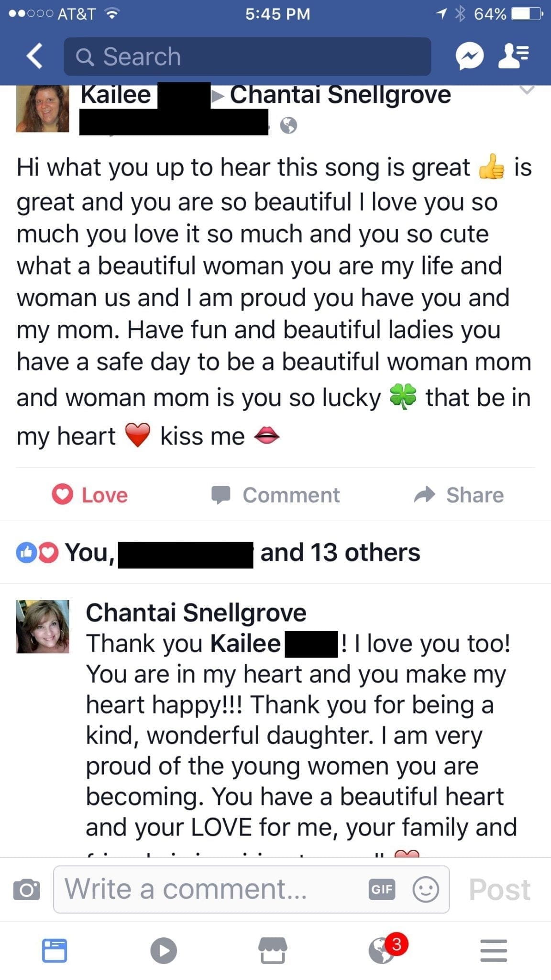Open the GIF picker
The height and width of the screenshot is (980, 551).
coord(382,889)
